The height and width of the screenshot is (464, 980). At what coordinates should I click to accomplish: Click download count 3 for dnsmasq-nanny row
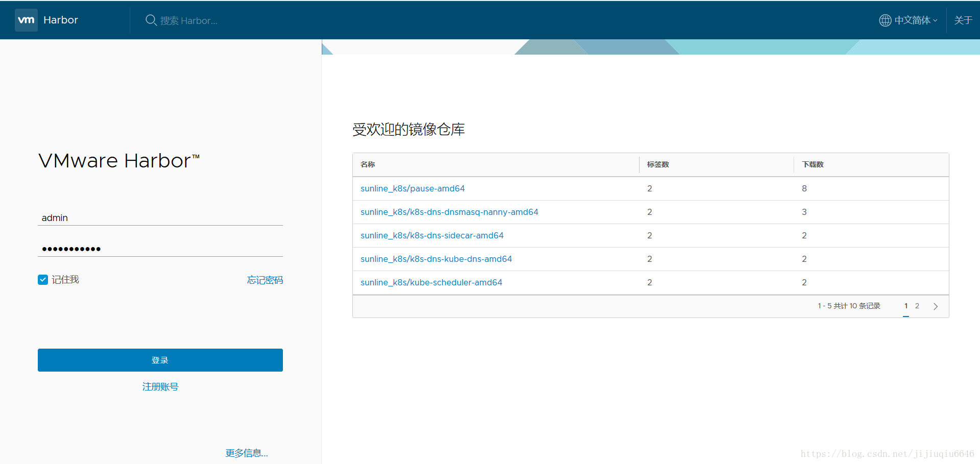click(804, 212)
